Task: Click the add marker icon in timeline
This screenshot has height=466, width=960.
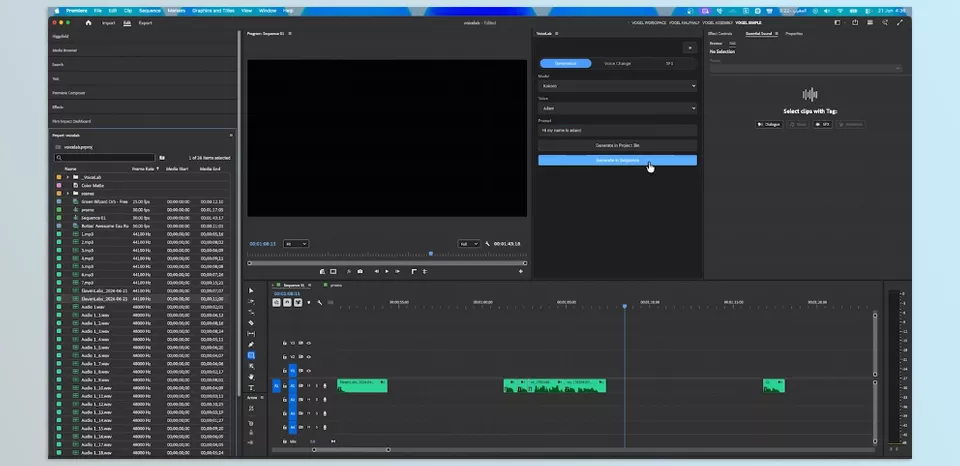Action: (309, 303)
